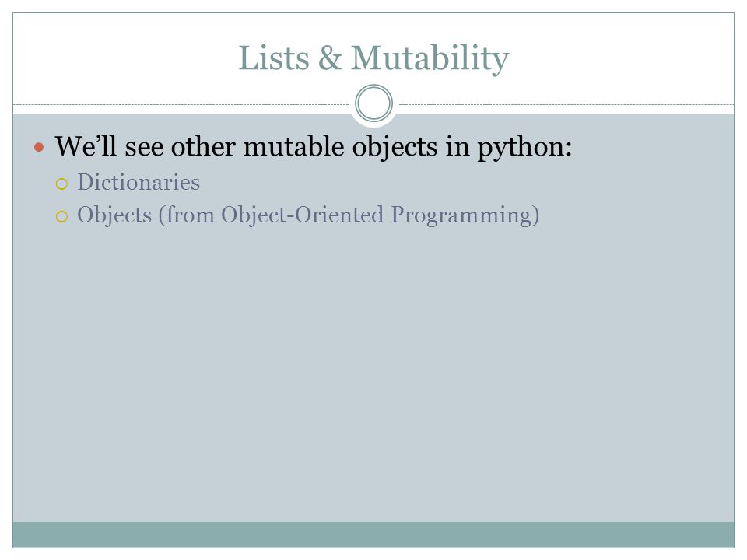This screenshot has height=560, width=747.
Task: Click the orange bullet before "We'll see"
Action: [39, 147]
